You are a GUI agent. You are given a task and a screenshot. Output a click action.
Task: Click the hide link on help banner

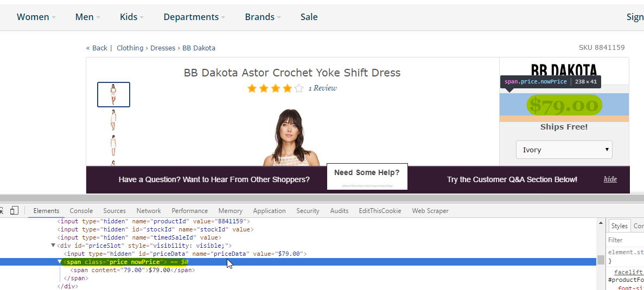pos(610,179)
